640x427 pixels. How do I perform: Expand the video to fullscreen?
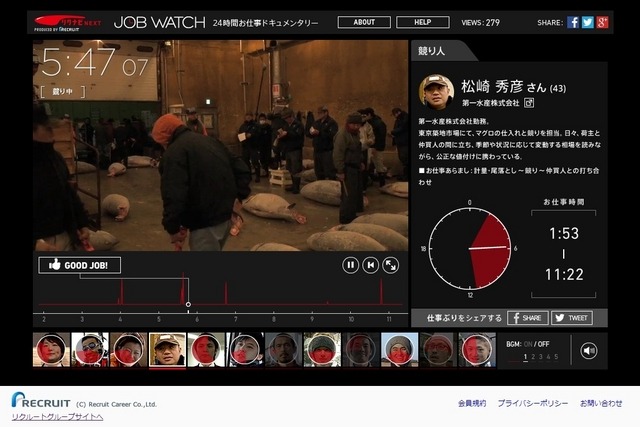click(391, 265)
